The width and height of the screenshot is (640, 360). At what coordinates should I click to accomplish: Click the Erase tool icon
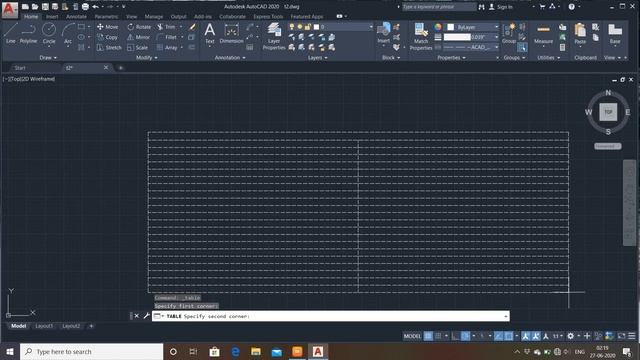coord(192,27)
